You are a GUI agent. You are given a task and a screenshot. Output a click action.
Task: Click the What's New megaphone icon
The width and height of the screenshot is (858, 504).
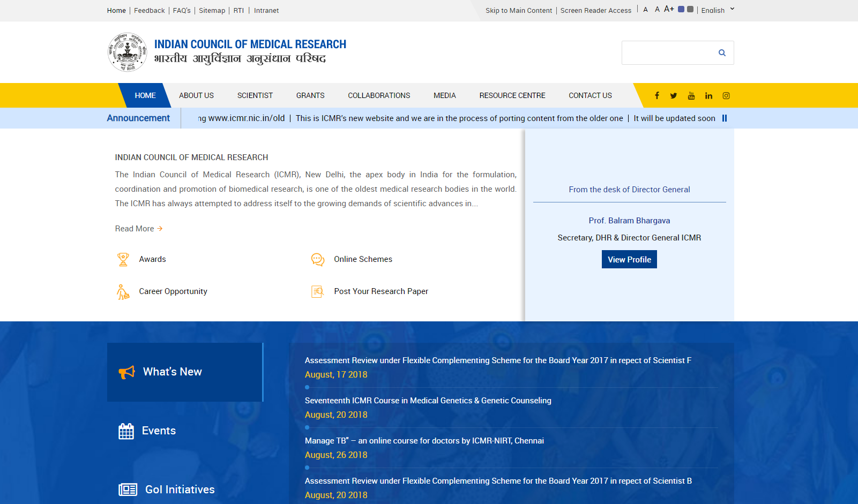(x=127, y=372)
